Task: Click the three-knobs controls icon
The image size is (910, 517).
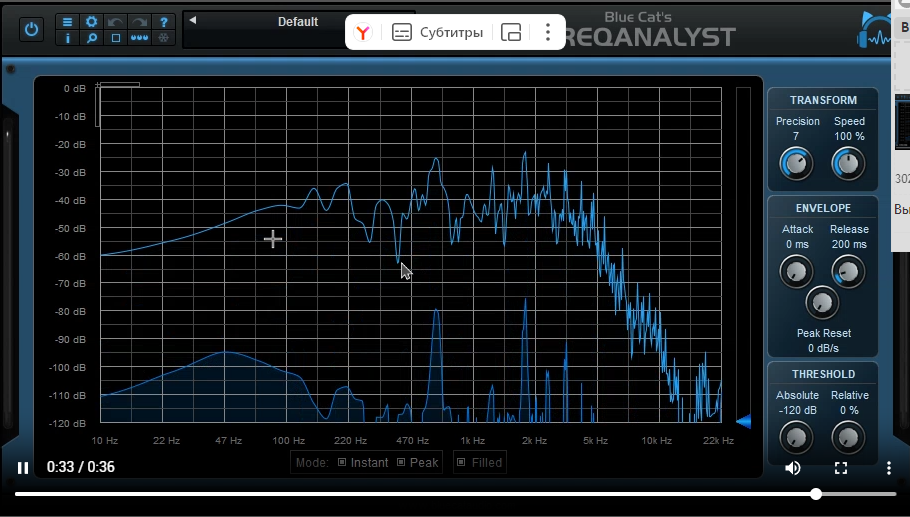Action: (x=139, y=38)
